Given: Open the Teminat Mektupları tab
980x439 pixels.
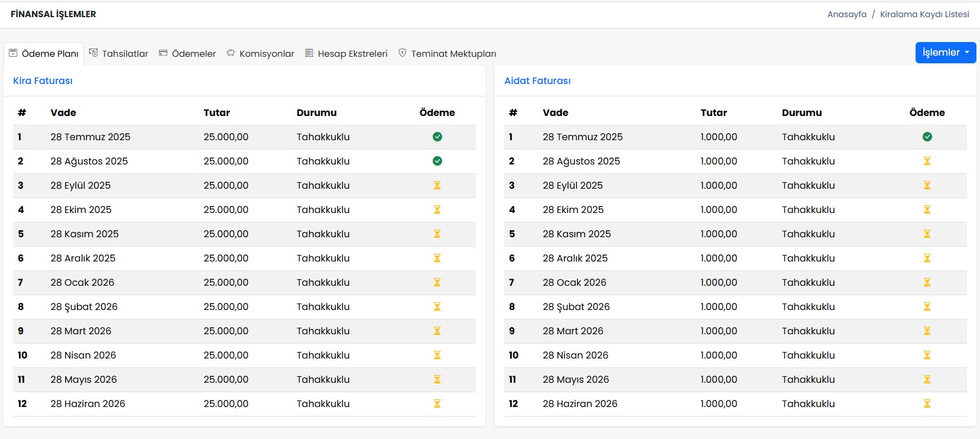Looking at the screenshot, I should click(447, 54).
